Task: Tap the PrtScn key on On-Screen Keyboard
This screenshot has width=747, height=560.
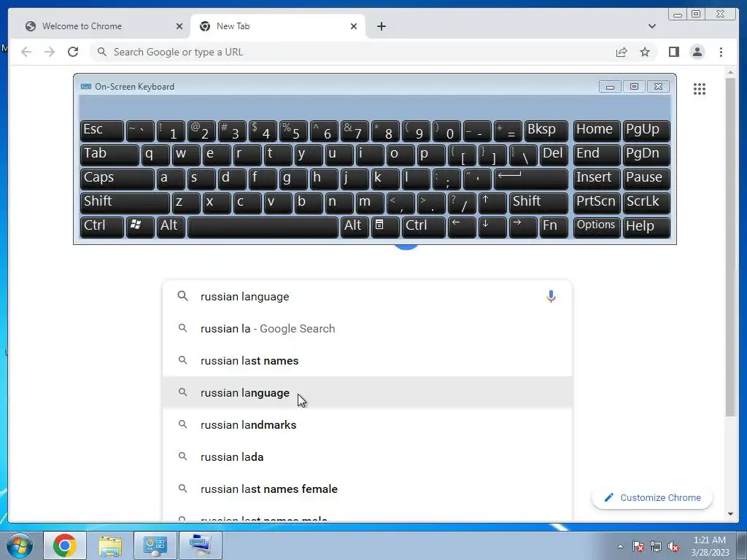Action: [x=597, y=203]
